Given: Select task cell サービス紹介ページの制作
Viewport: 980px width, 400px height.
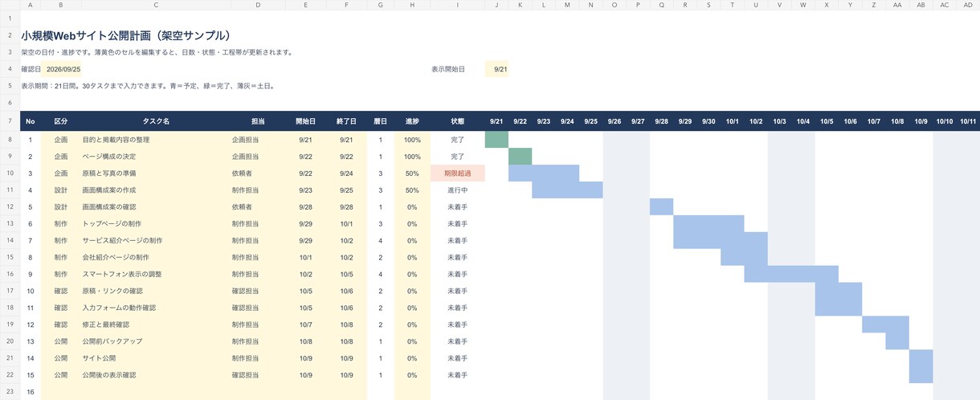Looking at the screenshot, I should 156,240.
